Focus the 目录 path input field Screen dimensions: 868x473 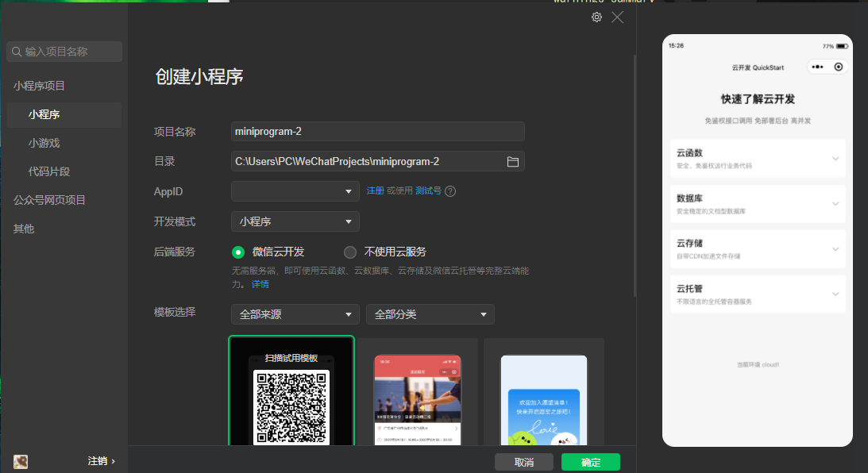[377, 162]
